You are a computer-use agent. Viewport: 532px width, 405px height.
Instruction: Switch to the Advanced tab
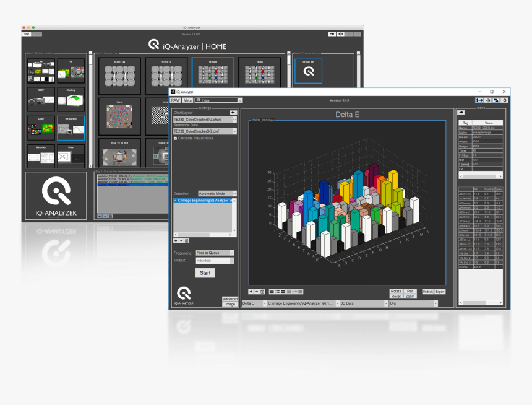click(x=230, y=299)
